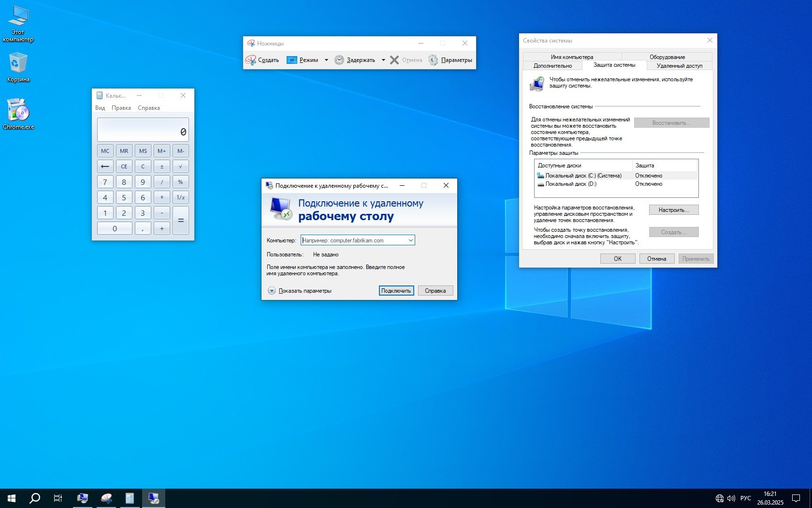Expand the Задержать dropdown arrow
Image resolution: width=812 pixels, height=508 pixels.
(383, 60)
